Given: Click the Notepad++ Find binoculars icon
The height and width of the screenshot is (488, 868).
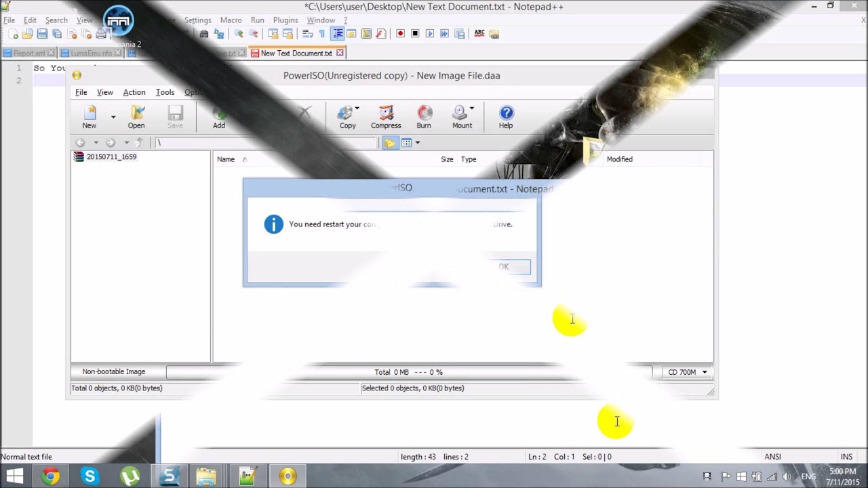Looking at the screenshot, I should coord(203,34).
